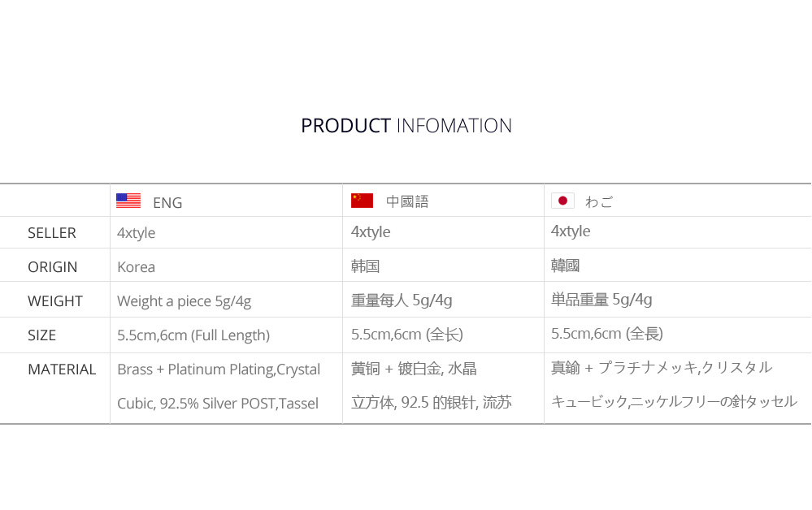Click the WEIGHT row label
812x510 pixels.
55,301
